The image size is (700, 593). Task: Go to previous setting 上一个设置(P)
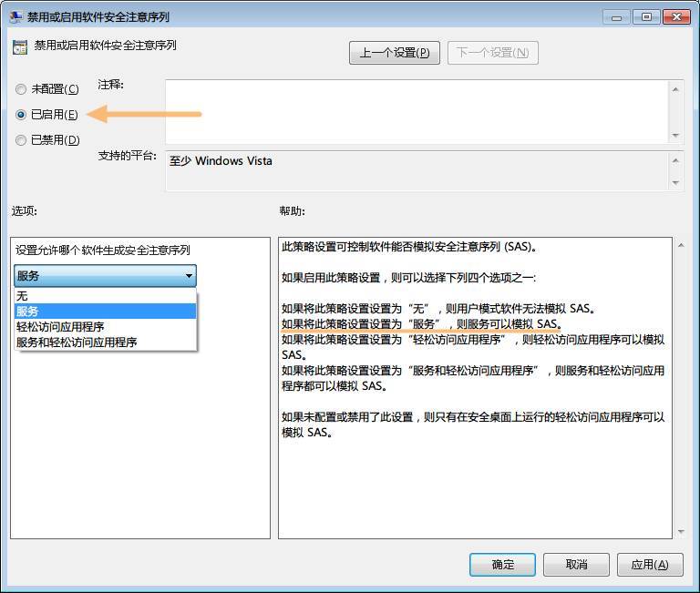[395, 53]
